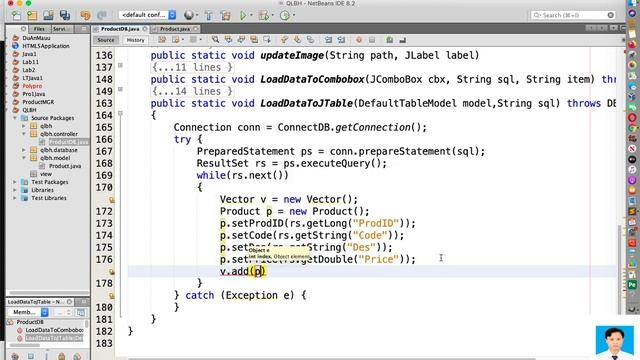Close the ProductDB.java tab
Screen dimensions: 640x360
pos(144,29)
